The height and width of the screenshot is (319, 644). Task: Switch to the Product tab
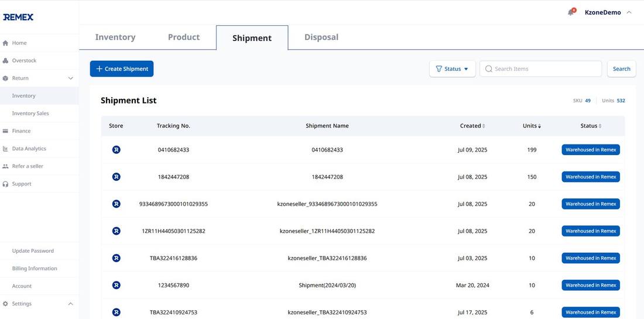click(x=184, y=37)
